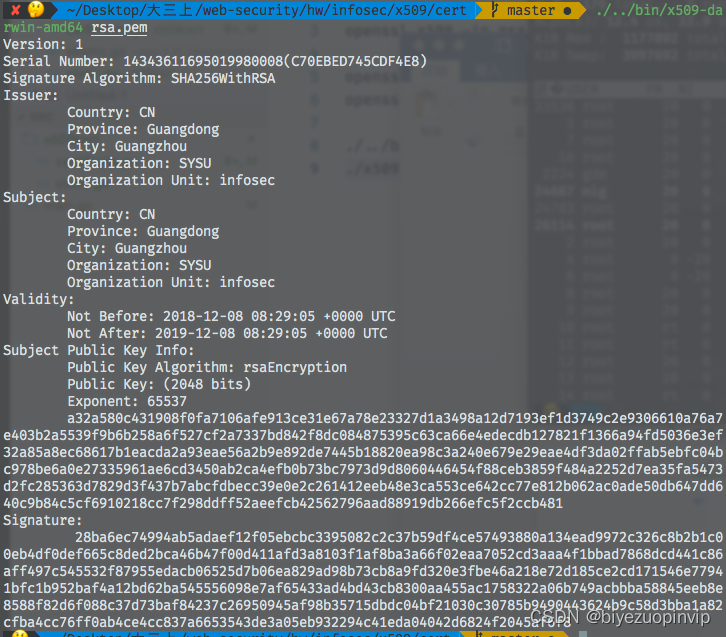
Task: Click 'Country: CN' under Subject
Action: click(111, 214)
